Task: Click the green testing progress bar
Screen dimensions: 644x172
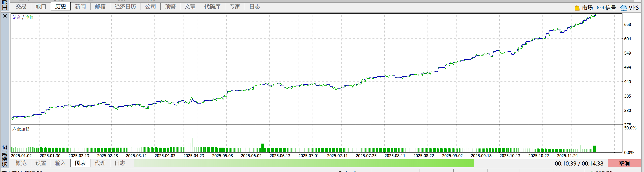Action: (304, 163)
